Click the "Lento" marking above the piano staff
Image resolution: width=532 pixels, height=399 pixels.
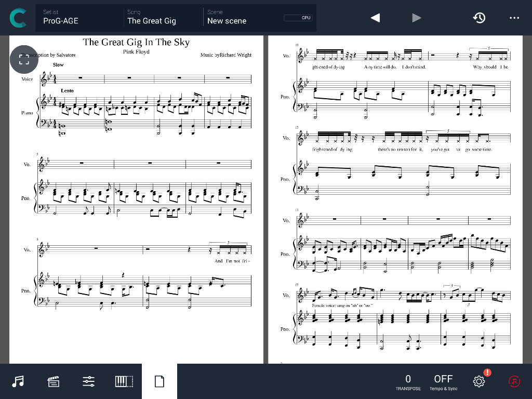point(67,90)
